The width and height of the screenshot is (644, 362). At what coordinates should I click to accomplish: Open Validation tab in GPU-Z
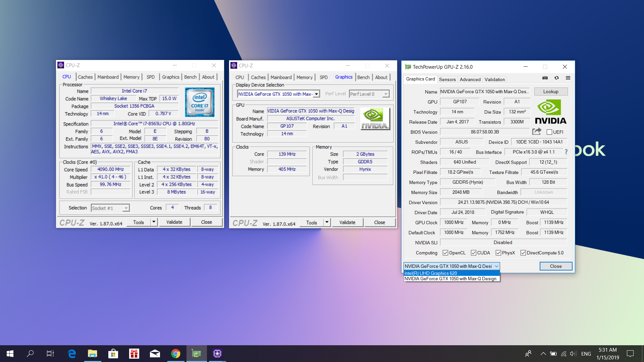click(494, 79)
